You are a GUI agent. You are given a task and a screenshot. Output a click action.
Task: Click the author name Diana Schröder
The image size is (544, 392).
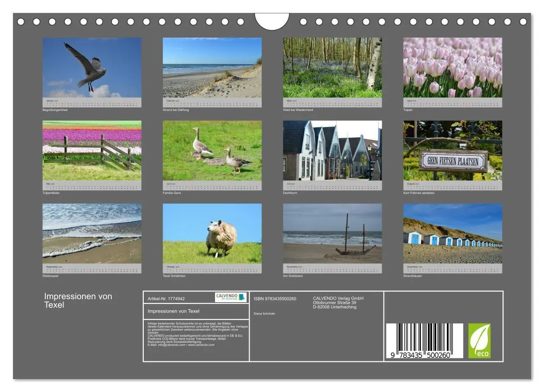(264, 313)
